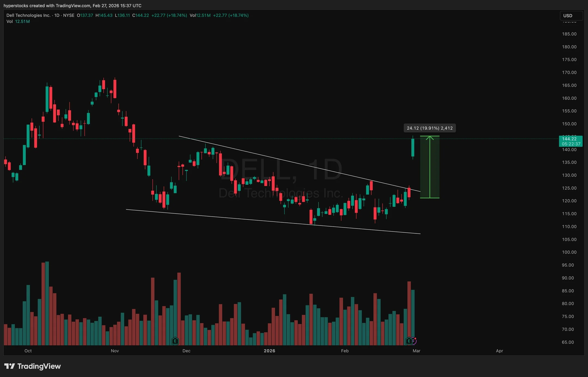Viewport: 588px width, 377px height.
Task: Click the 85.00 price scale label
Action: 568,291
